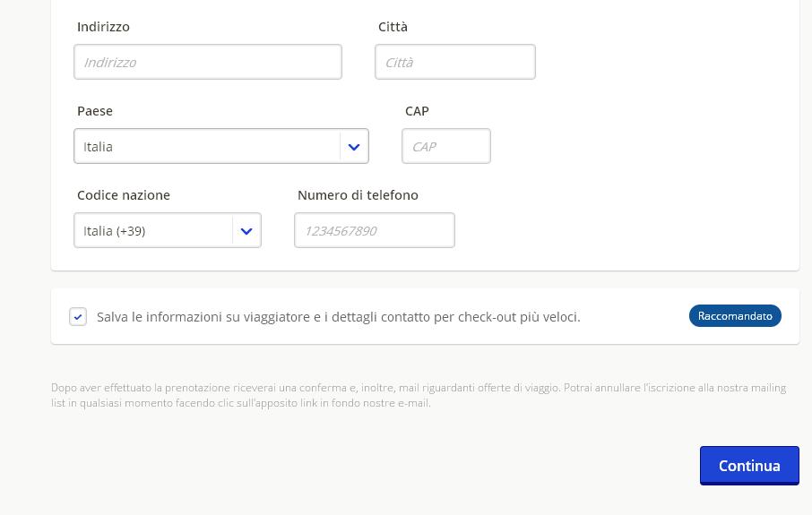Click the CAP postal code field
Image resolution: width=812 pixels, height=515 pixels.
(445, 146)
